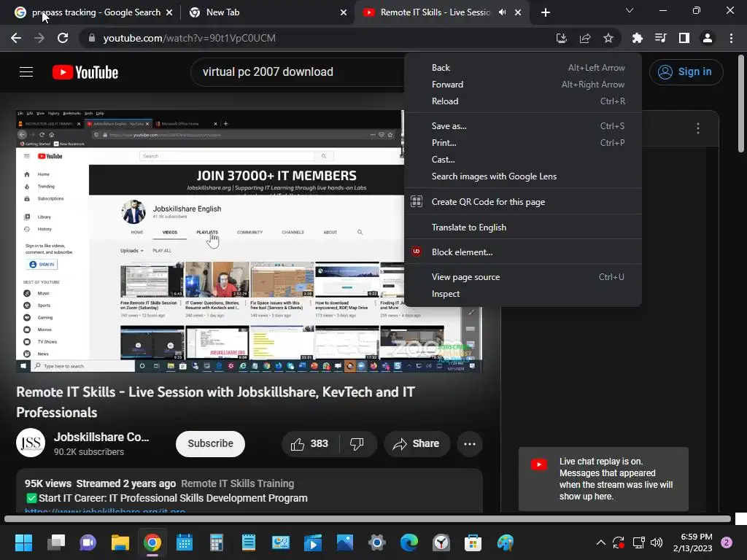Choose Inspect from the context menu
This screenshot has height=560, width=747.
pyautogui.click(x=523, y=294)
